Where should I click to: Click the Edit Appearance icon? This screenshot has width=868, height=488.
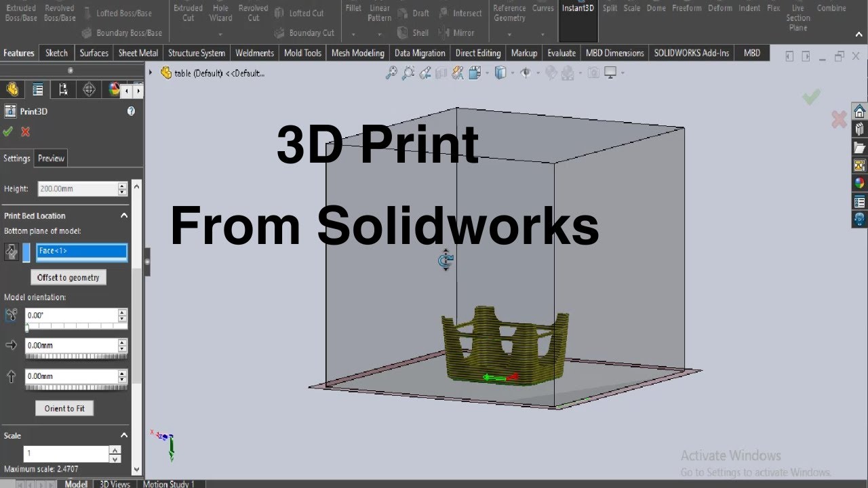tap(552, 73)
